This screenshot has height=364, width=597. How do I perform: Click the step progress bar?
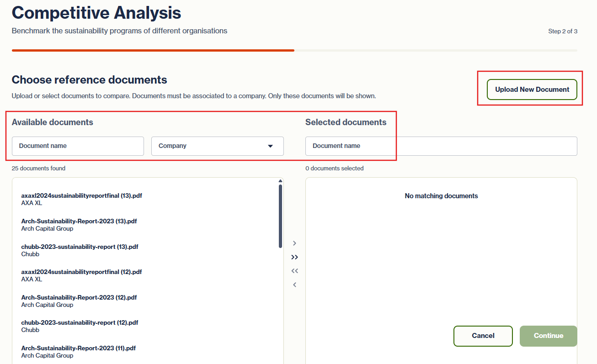[294, 50]
